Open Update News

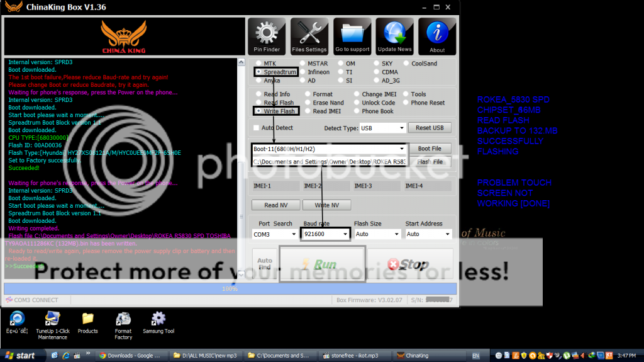click(x=394, y=37)
